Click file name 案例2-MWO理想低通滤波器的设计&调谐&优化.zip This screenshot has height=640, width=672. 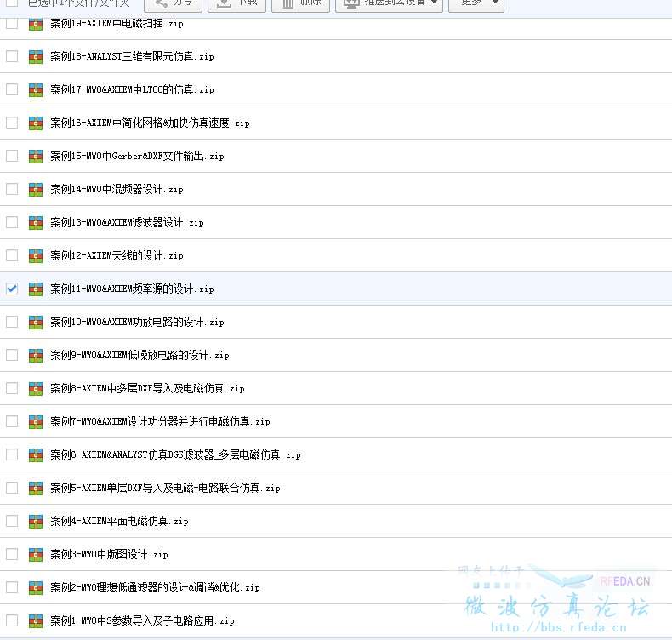click(x=155, y=587)
